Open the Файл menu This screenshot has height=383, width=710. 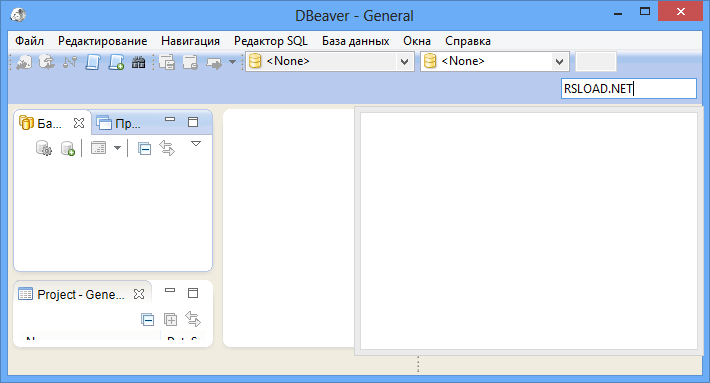[29, 41]
